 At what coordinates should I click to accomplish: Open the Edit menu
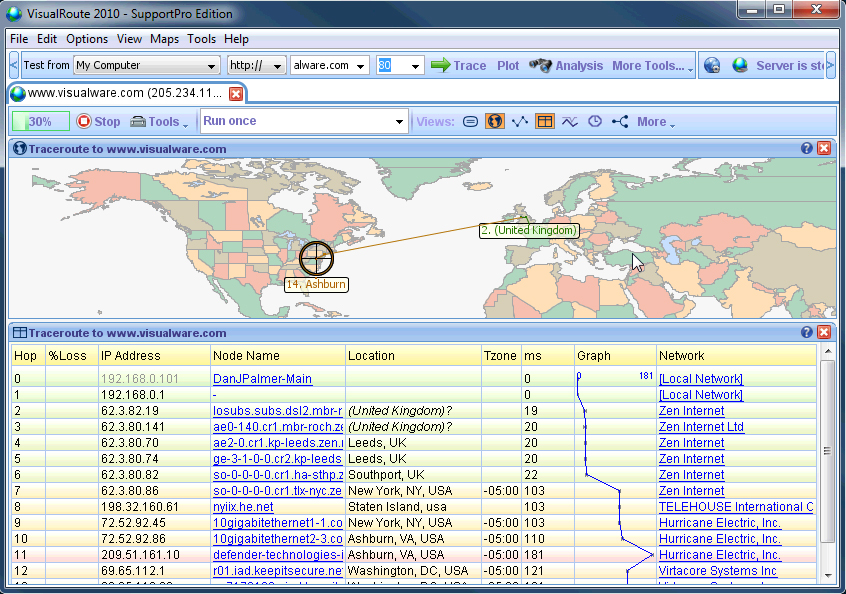[x=47, y=39]
